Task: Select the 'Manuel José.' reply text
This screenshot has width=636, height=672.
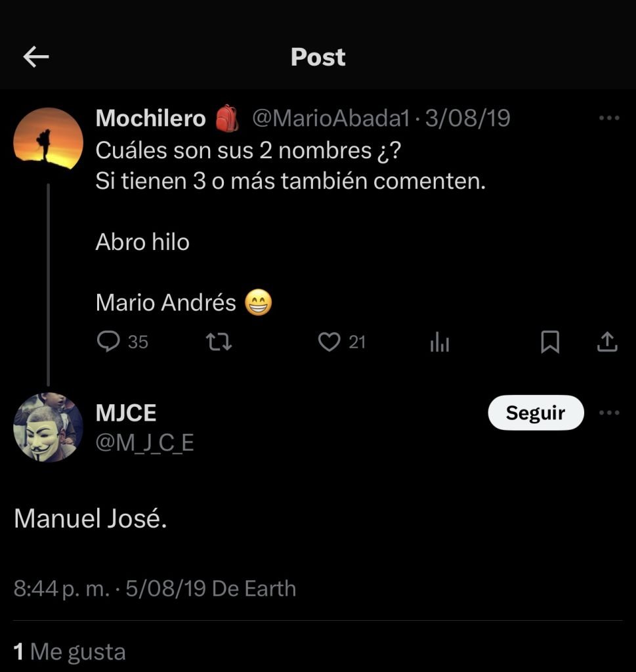Action: pyautogui.click(x=91, y=518)
